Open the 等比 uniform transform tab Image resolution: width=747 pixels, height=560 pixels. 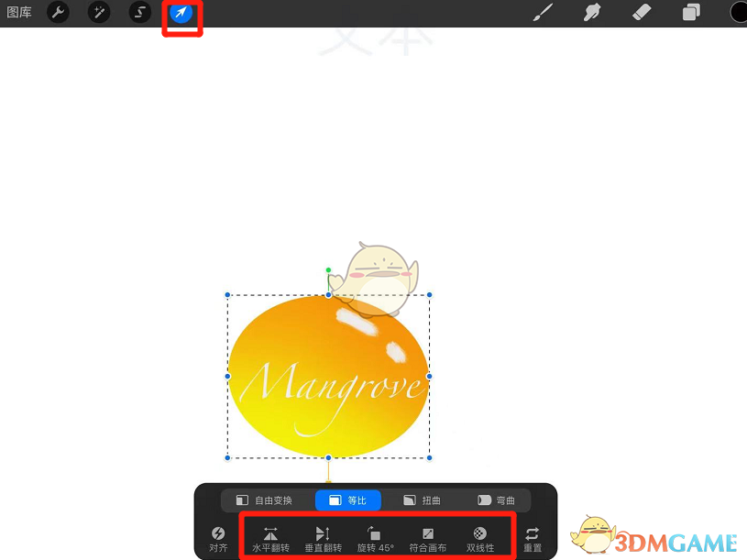[x=348, y=500]
